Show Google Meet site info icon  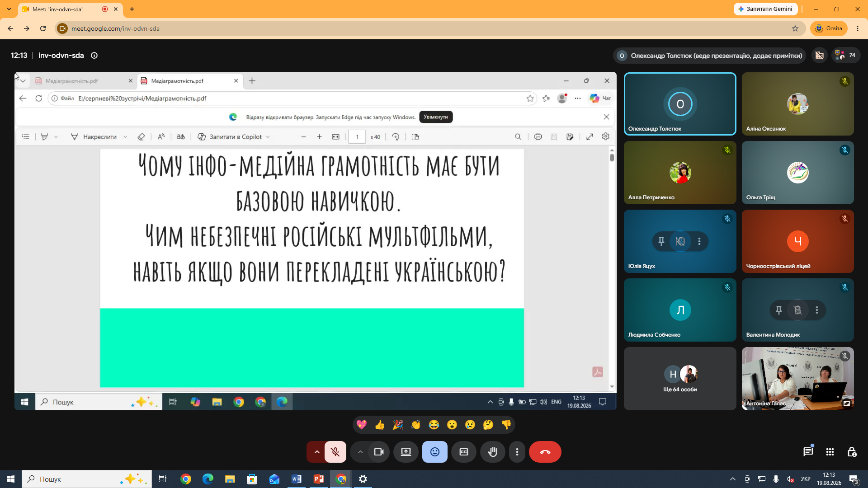pos(62,28)
